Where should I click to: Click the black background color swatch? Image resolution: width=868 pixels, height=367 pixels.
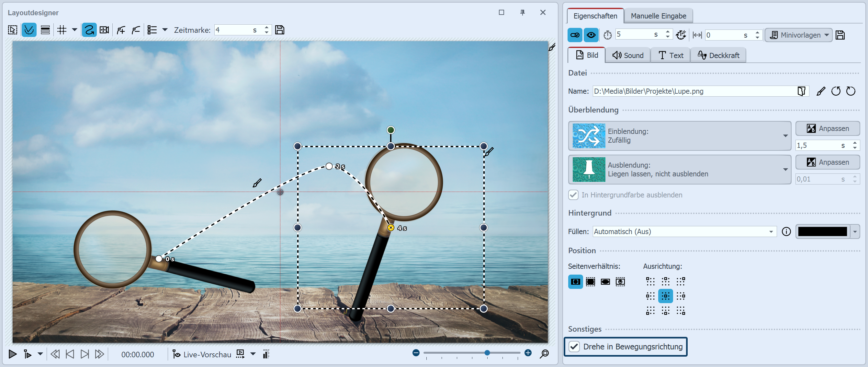tap(822, 231)
